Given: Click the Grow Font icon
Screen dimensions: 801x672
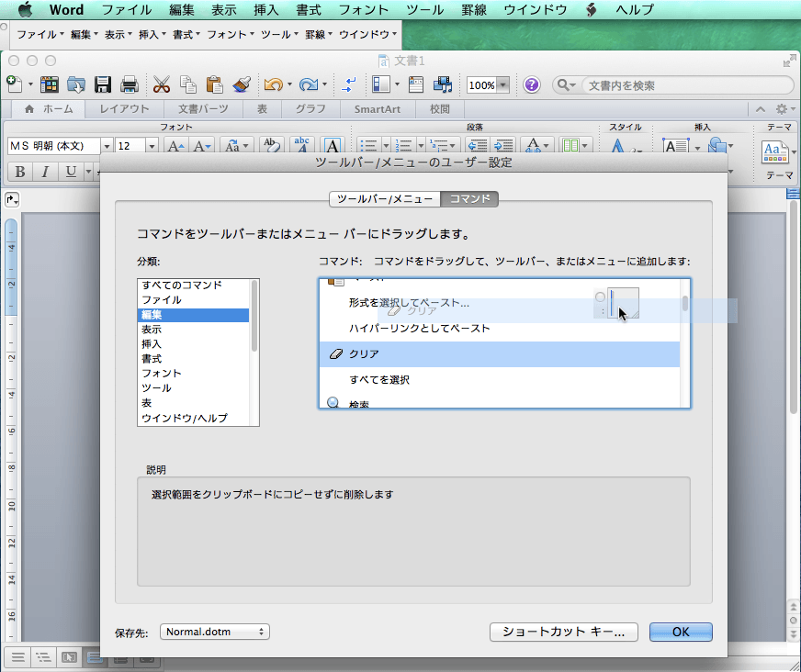Looking at the screenshot, I should 175,146.
